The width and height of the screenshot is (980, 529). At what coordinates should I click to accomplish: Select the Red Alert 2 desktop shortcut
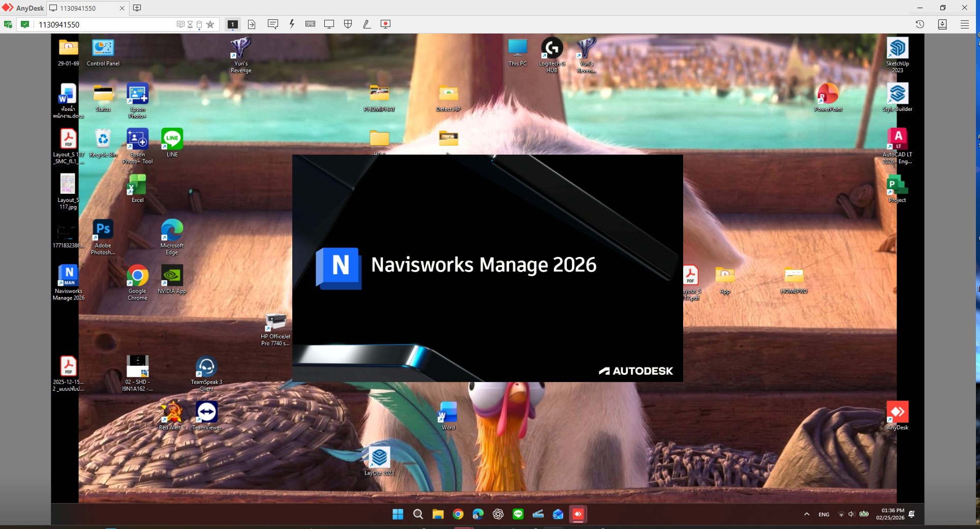(x=172, y=416)
